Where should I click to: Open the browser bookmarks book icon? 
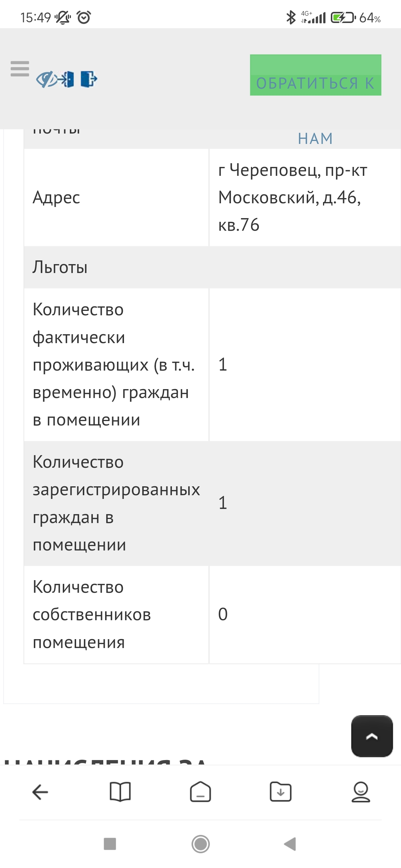[120, 792]
